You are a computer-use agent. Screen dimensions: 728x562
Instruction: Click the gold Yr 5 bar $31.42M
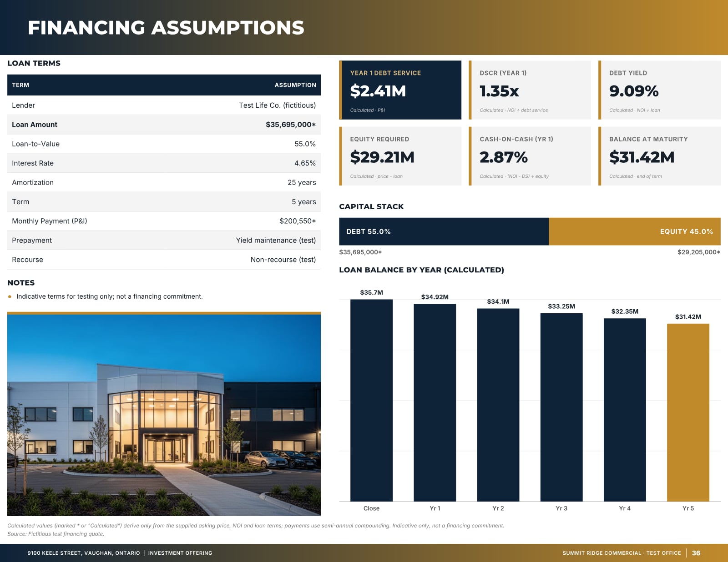click(688, 412)
